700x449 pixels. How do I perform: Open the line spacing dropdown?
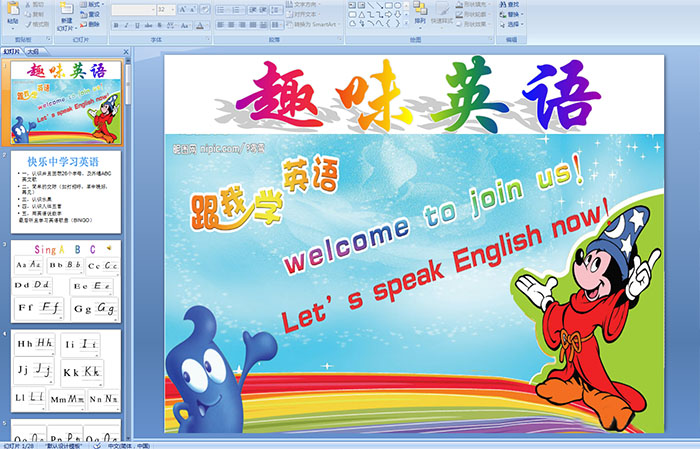[x=277, y=9]
